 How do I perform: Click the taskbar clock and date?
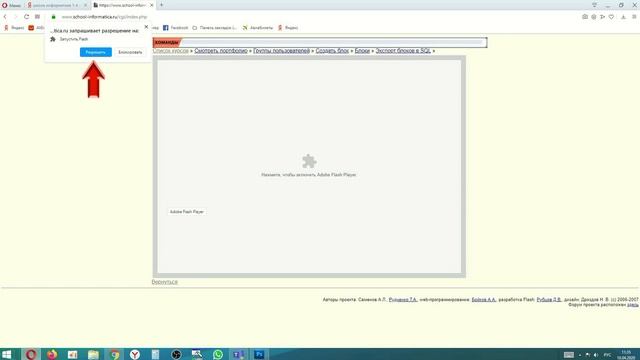coord(626,354)
